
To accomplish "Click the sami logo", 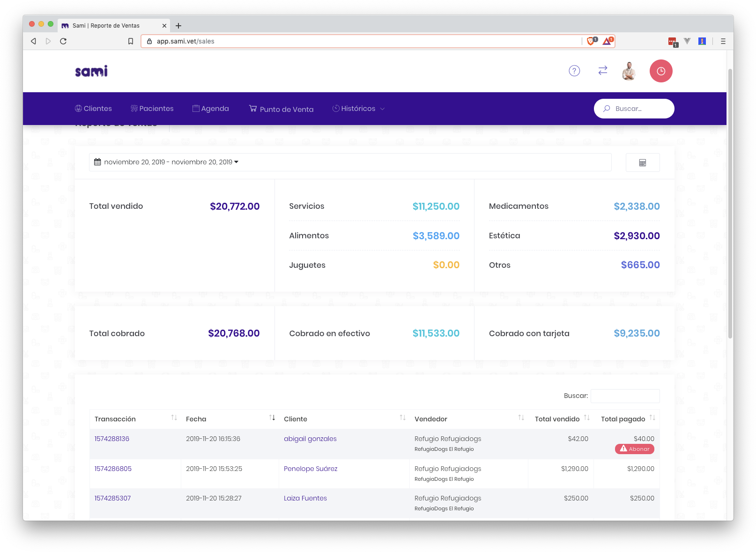I will tap(91, 71).
